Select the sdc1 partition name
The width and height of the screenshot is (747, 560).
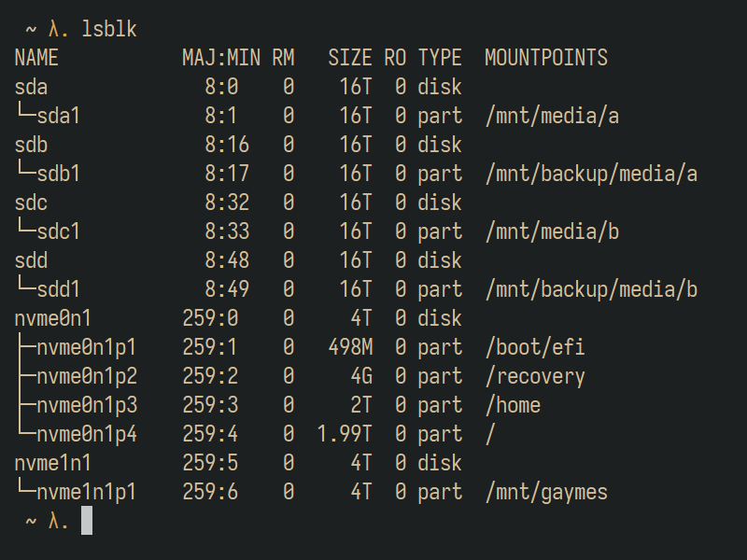click(59, 231)
